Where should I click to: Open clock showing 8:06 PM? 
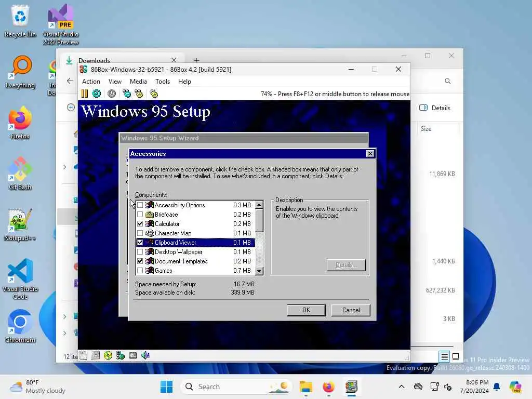474,387
